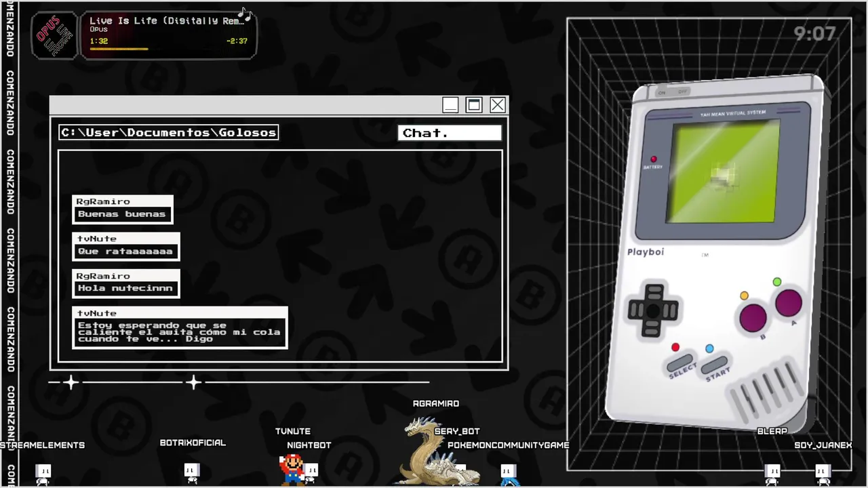Click the GERY_BOT name label
Image resolution: width=868 pixels, height=488 pixels.
[457, 431]
